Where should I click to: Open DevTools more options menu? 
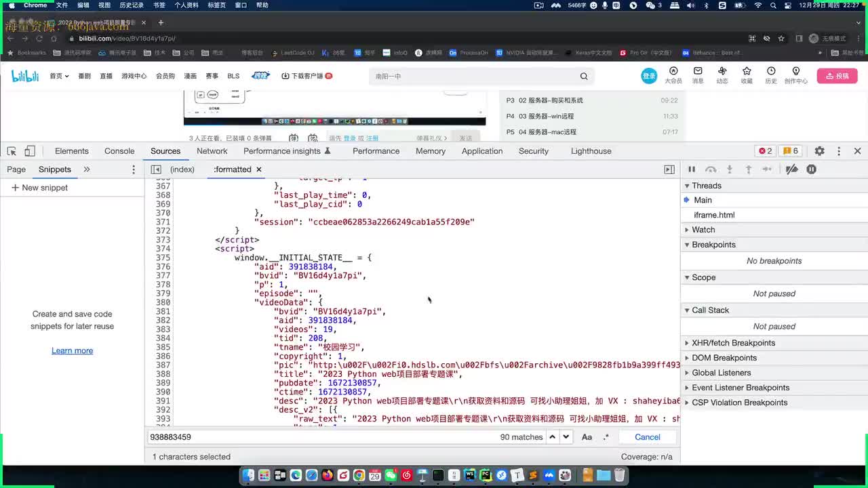coord(839,151)
